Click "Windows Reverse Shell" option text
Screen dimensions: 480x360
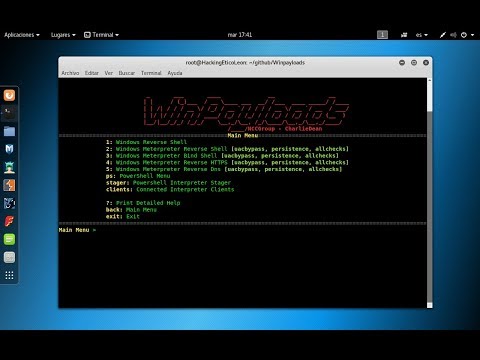pyautogui.click(x=151, y=142)
